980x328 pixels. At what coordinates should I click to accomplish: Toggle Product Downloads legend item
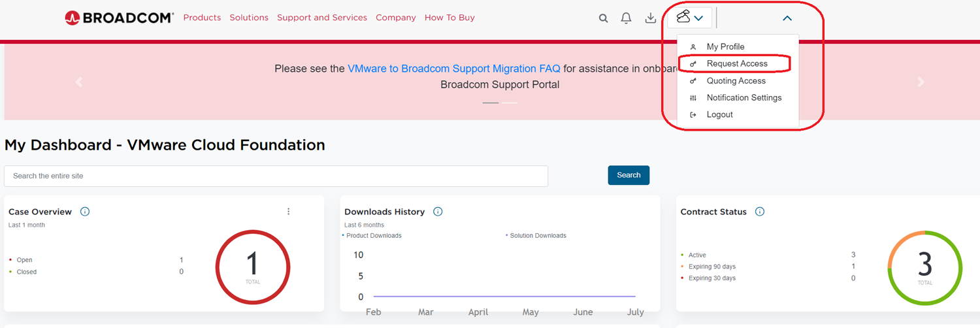[x=372, y=235]
